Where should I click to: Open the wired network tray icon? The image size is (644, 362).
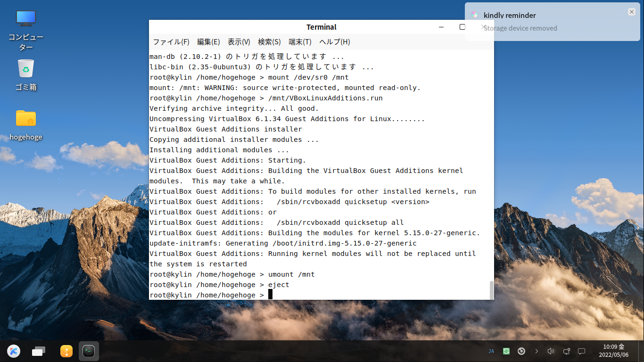coord(567,351)
